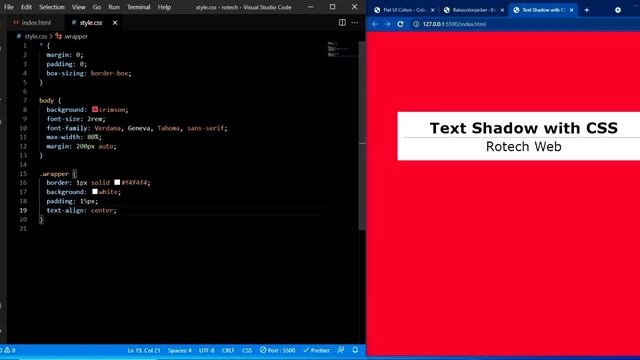
Task: Click the font-family line in editor
Action: pyautogui.click(x=137, y=128)
